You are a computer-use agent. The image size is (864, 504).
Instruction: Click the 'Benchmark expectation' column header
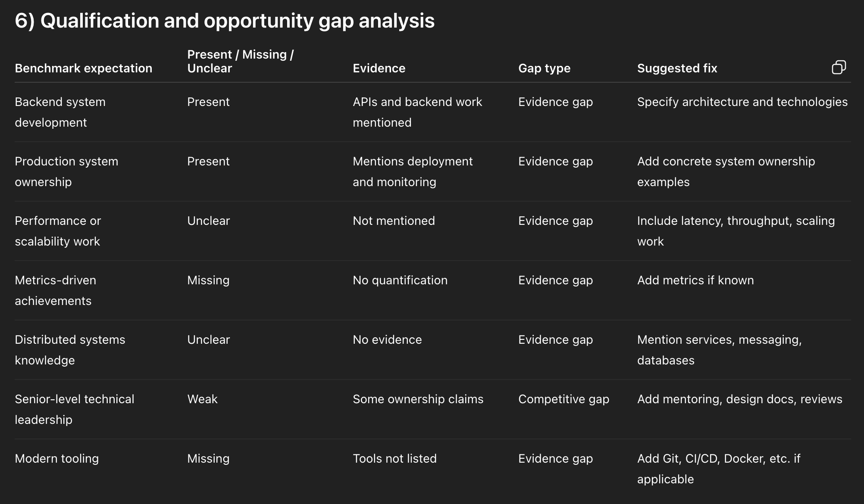(83, 68)
